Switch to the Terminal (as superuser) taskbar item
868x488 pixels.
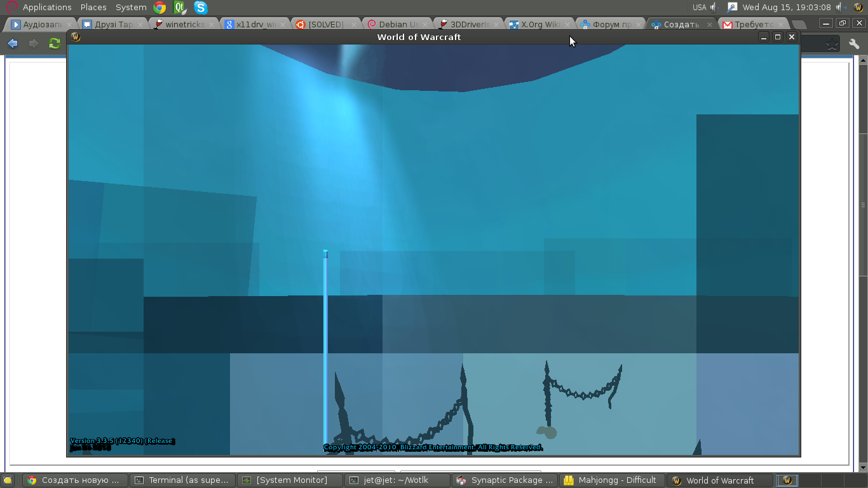[x=182, y=480]
